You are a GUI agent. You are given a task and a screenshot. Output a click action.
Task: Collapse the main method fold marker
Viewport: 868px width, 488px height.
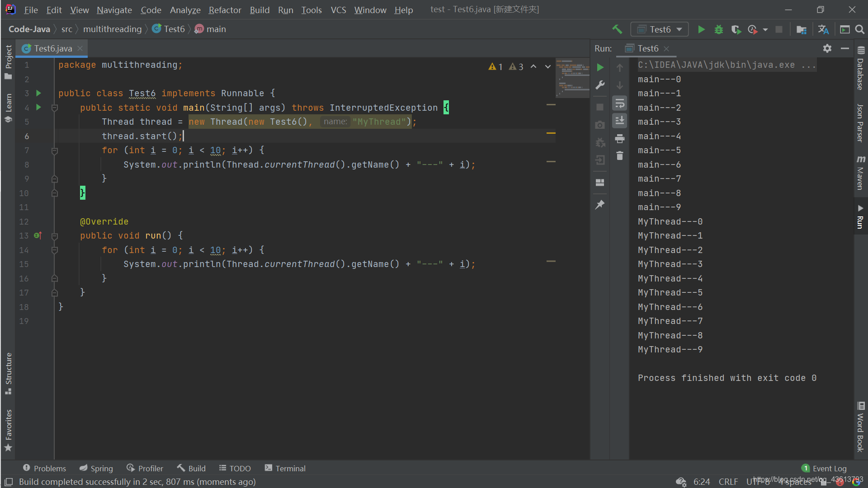pyautogui.click(x=55, y=108)
